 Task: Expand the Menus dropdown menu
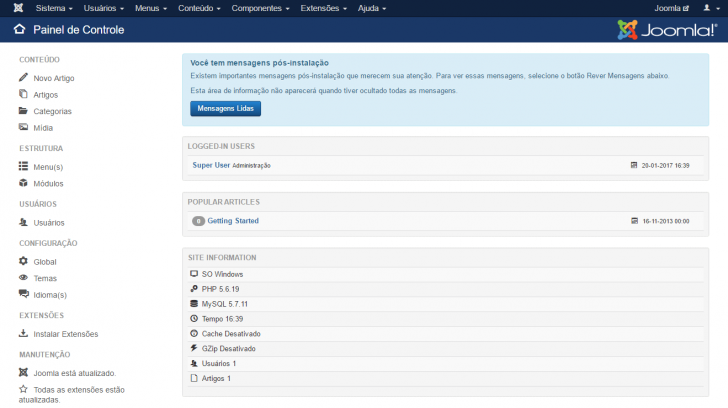[151, 8]
